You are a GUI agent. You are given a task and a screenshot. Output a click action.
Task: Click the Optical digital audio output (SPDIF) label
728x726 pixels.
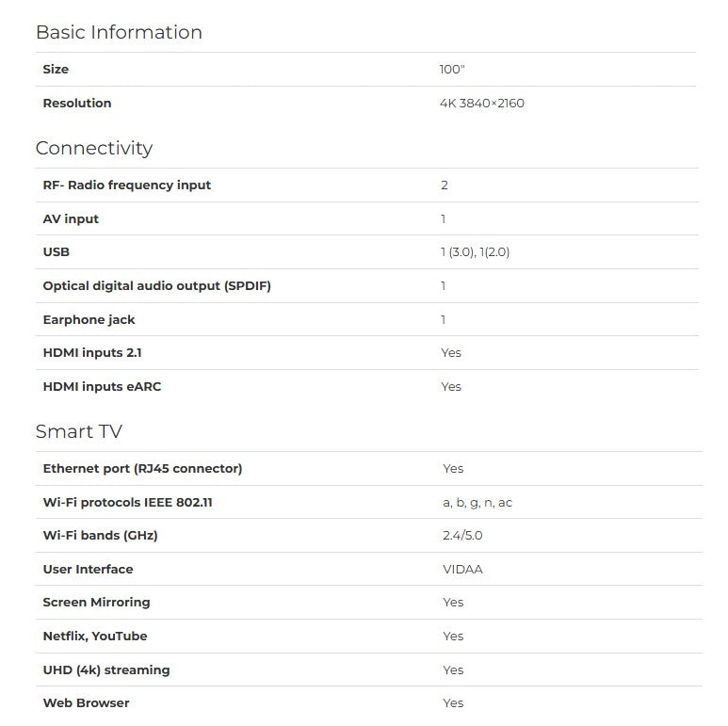[x=157, y=286]
